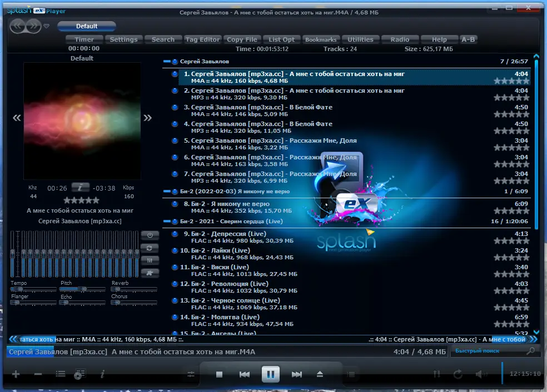This screenshot has height=392, width=547.
Task: Collapse the Би-2 Сверим сердца group
Action: pyautogui.click(x=167, y=222)
